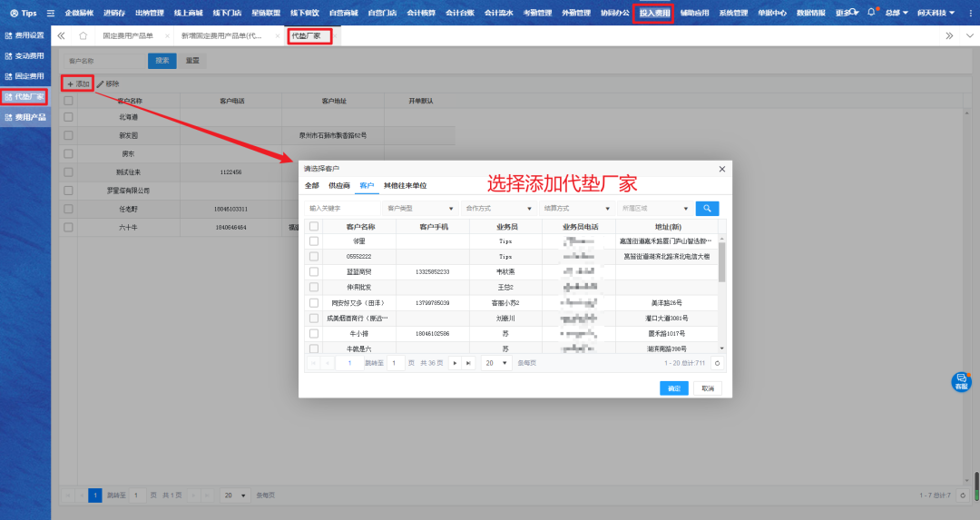The width and height of the screenshot is (980, 520).
Task: Click the notification bell icon
Action: 871,13
